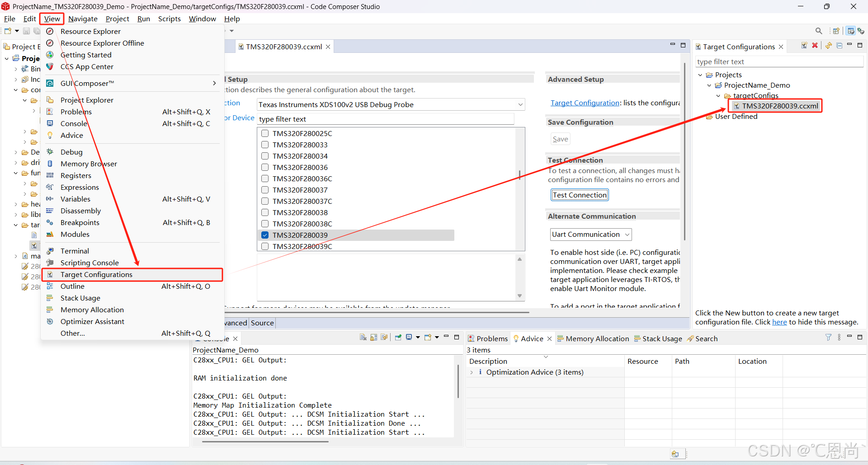
Task: Open the Connection dropdown showing XDS100v2 USB Debug Probe
Action: 391,104
